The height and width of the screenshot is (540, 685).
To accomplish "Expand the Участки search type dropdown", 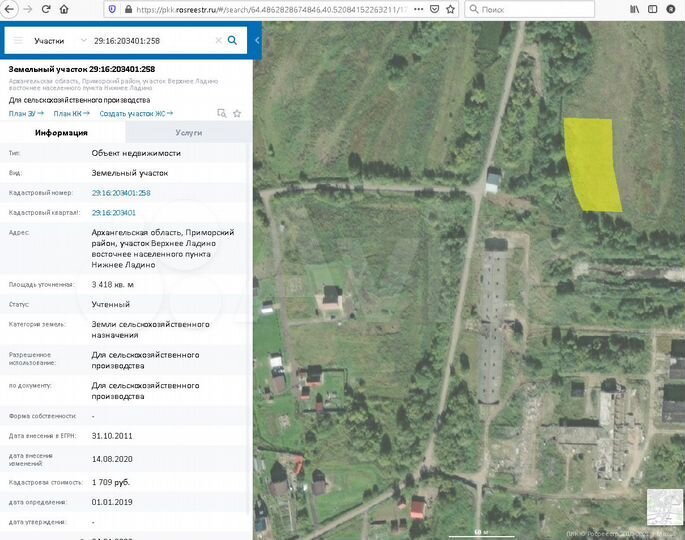I will tap(83, 41).
